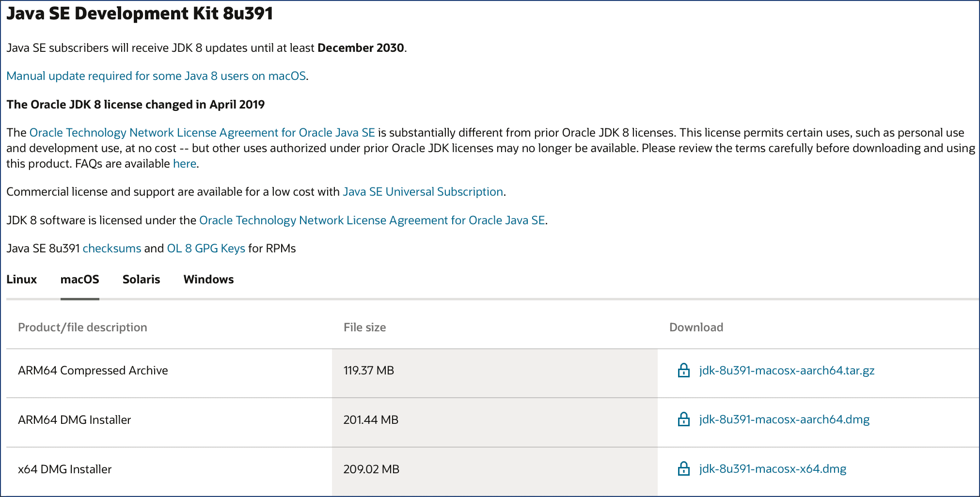This screenshot has width=980, height=497.
Task: Open the Solaris tab
Action: click(141, 280)
